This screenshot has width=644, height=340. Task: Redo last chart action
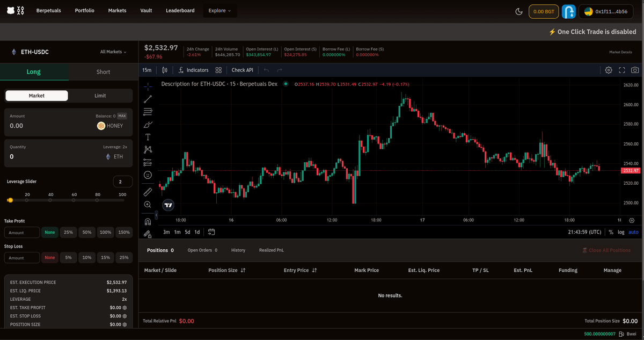[x=280, y=70]
